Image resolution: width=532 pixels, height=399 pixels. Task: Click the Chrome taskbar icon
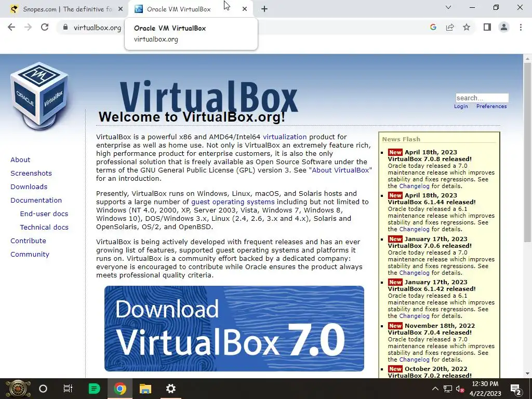[120, 389]
